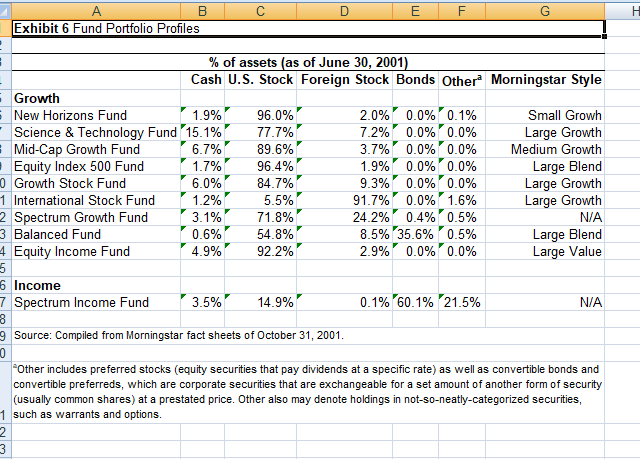The height and width of the screenshot is (459, 640).
Task: Select column G header
Action: 545,11
